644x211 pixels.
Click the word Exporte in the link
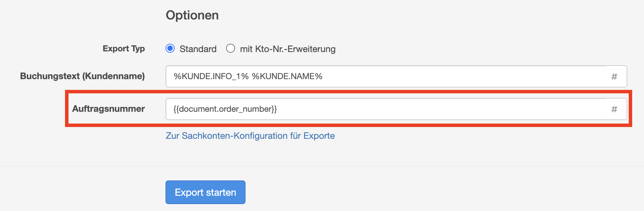point(319,136)
